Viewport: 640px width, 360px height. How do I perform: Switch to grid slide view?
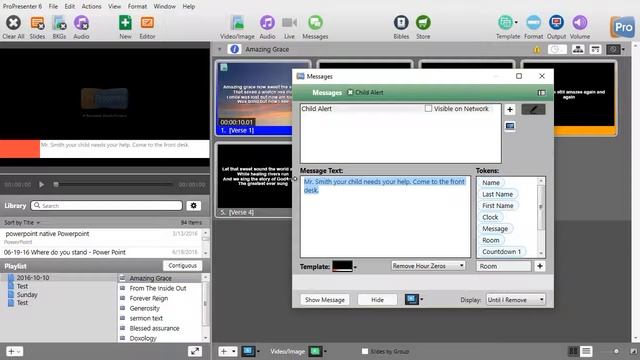point(573,351)
